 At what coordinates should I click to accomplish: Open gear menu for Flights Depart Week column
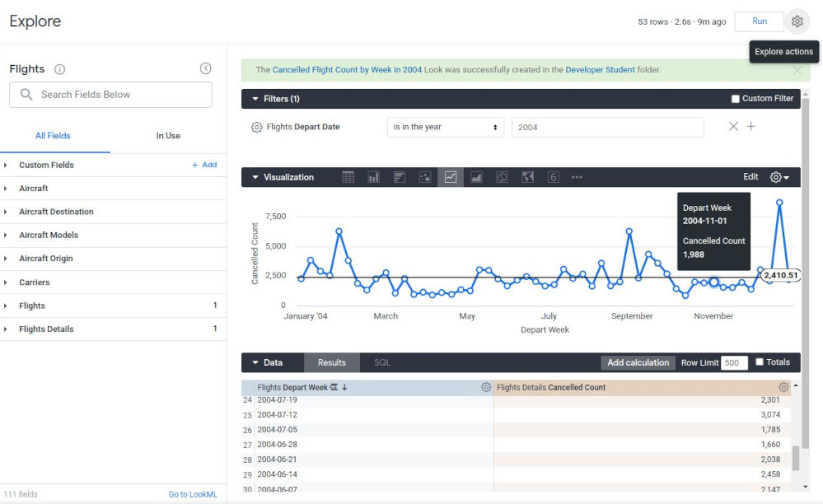point(486,387)
